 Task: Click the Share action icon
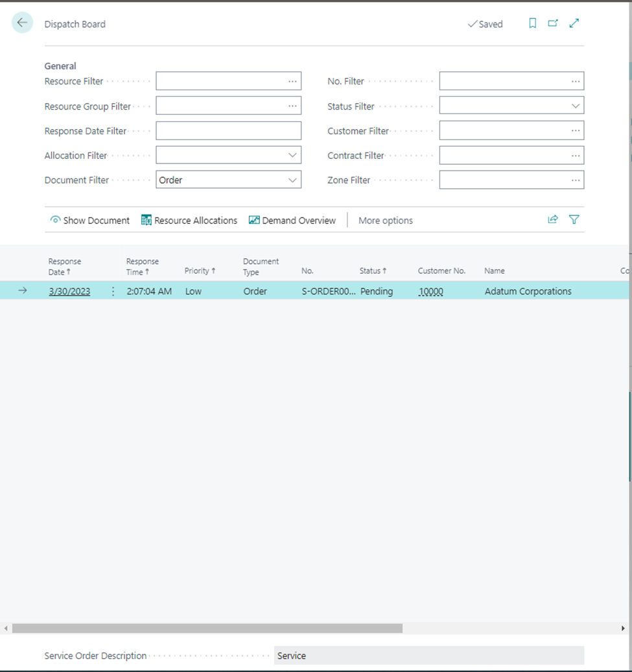553,219
